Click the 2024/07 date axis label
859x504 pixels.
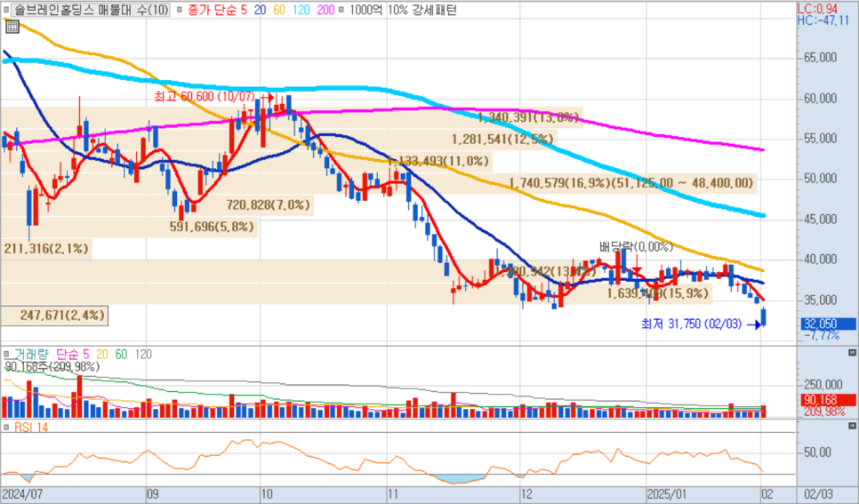[22, 494]
